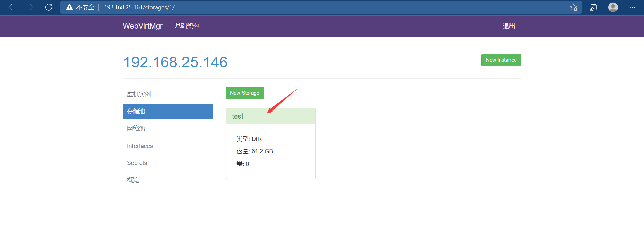Open the 基础架构 navigation item

[x=187, y=26]
